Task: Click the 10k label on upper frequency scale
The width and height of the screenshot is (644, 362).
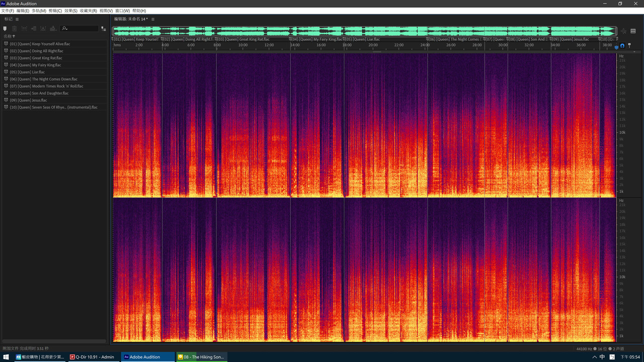Action: click(x=622, y=133)
